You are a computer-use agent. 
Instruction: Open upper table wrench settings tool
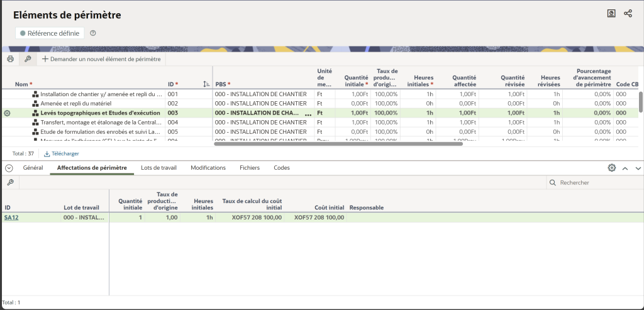[x=28, y=59]
